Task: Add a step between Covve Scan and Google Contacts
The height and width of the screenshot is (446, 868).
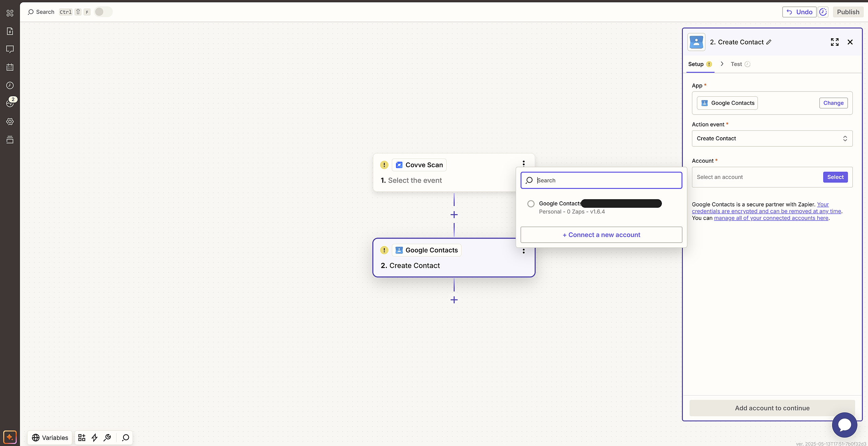Action: [x=454, y=215]
